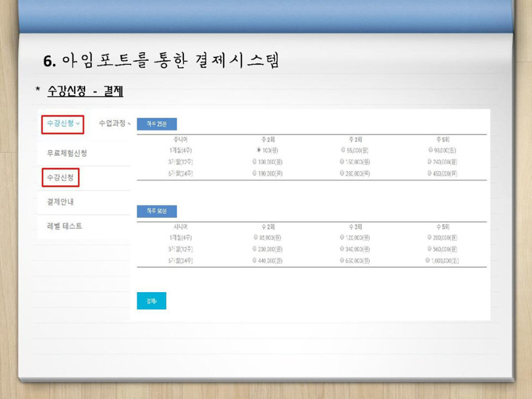This screenshot has height=399, width=532.
Task: Select the 150,000(원) radio option
Action: 342,162
